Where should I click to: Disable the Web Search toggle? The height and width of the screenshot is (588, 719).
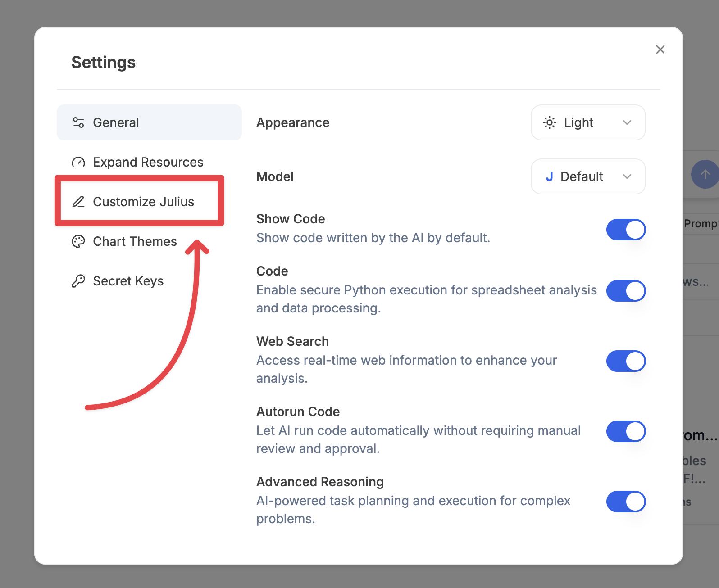(x=626, y=361)
